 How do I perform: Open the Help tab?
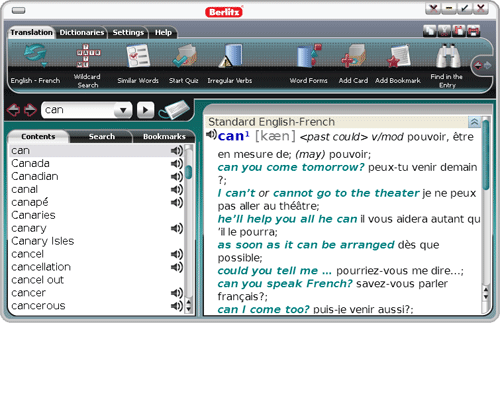[163, 32]
